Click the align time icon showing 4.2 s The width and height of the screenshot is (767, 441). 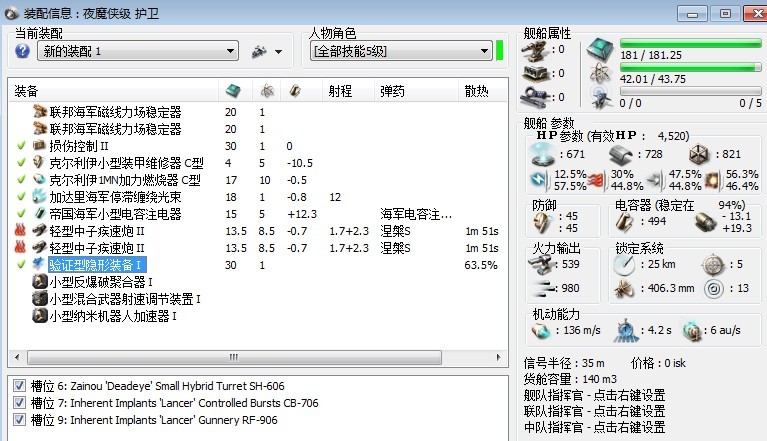pyautogui.click(x=626, y=331)
